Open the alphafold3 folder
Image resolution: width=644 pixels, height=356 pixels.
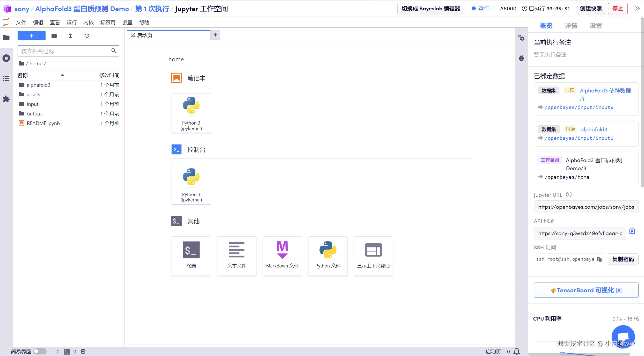pyautogui.click(x=38, y=85)
